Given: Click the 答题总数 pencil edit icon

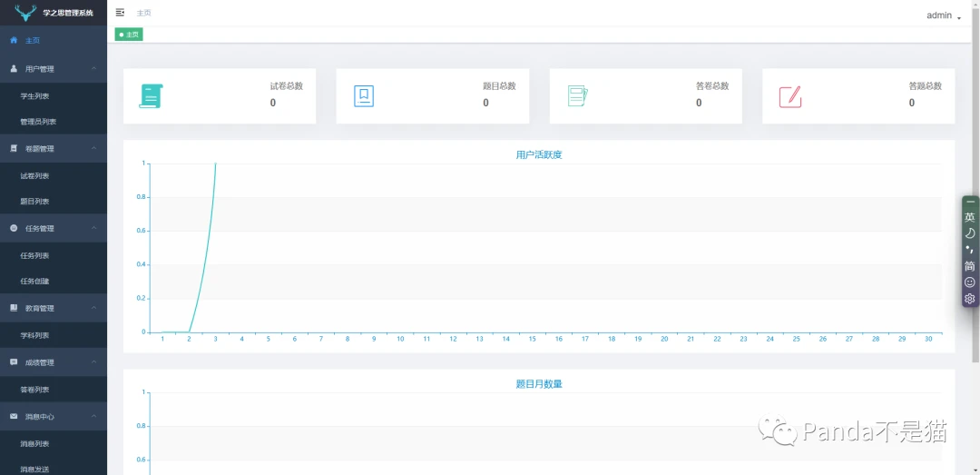Looking at the screenshot, I should (790, 96).
